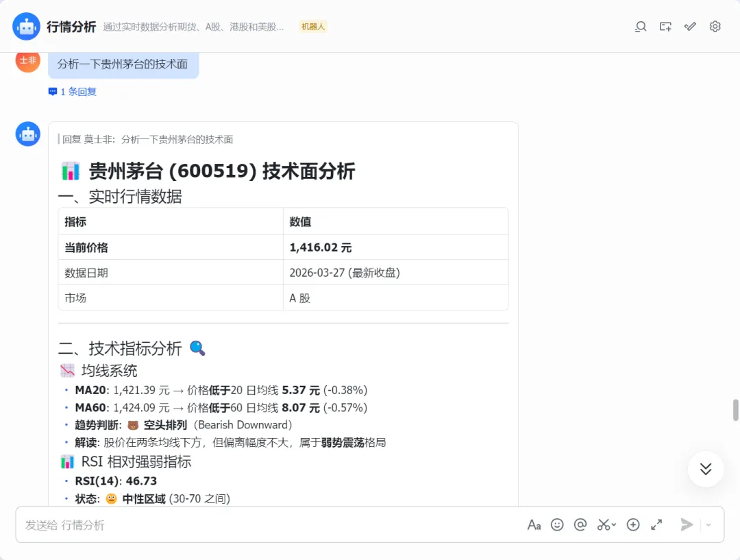Open the send options dropdown arrow
The image size is (740, 560).
(x=708, y=524)
